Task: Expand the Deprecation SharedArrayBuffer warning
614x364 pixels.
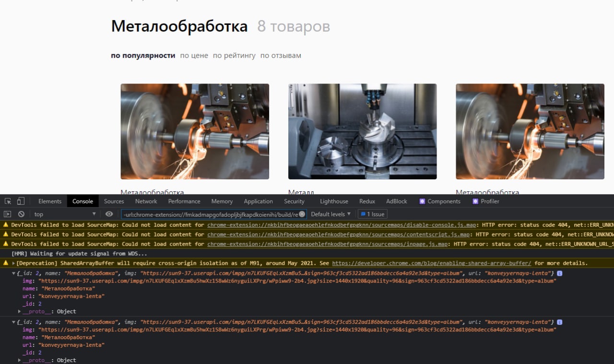Action: coord(13,263)
